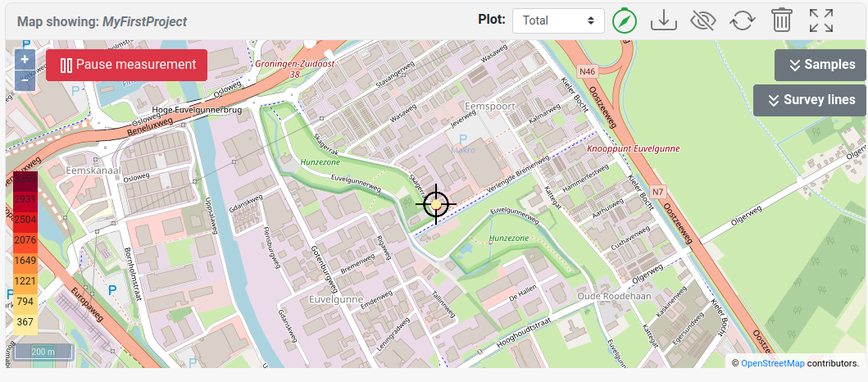Click the N46 road shield on map
This screenshot has height=382, width=868.
(587, 71)
